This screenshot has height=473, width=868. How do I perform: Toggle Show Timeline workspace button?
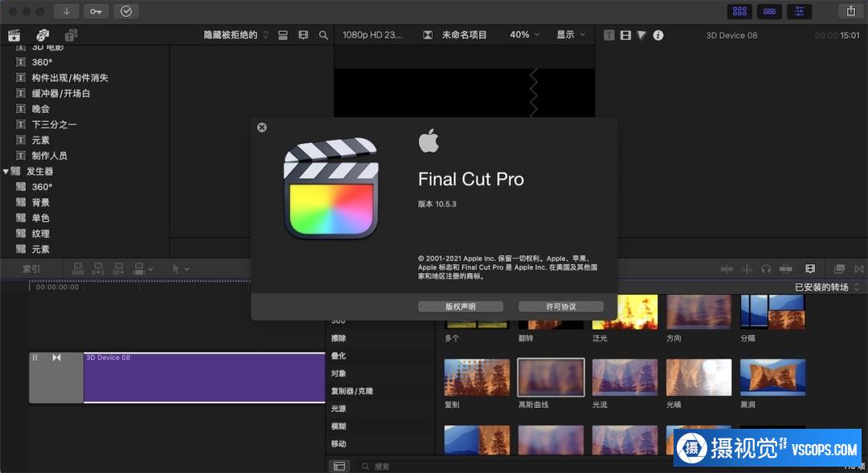769,11
